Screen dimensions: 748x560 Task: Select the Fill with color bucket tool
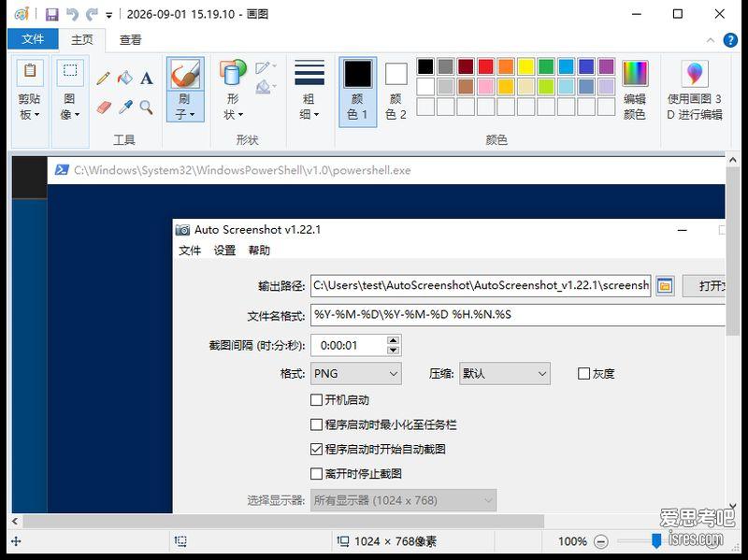[x=125, y=78]
